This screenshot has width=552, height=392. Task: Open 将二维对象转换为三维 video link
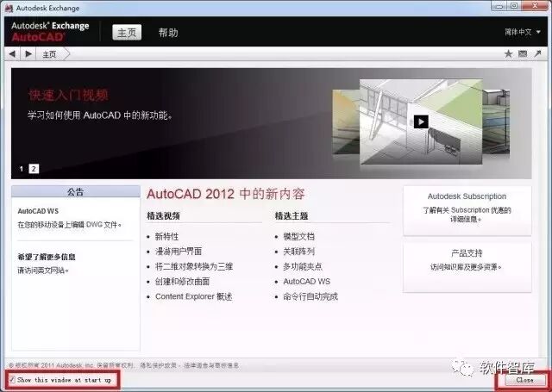(x=194, y=266)
